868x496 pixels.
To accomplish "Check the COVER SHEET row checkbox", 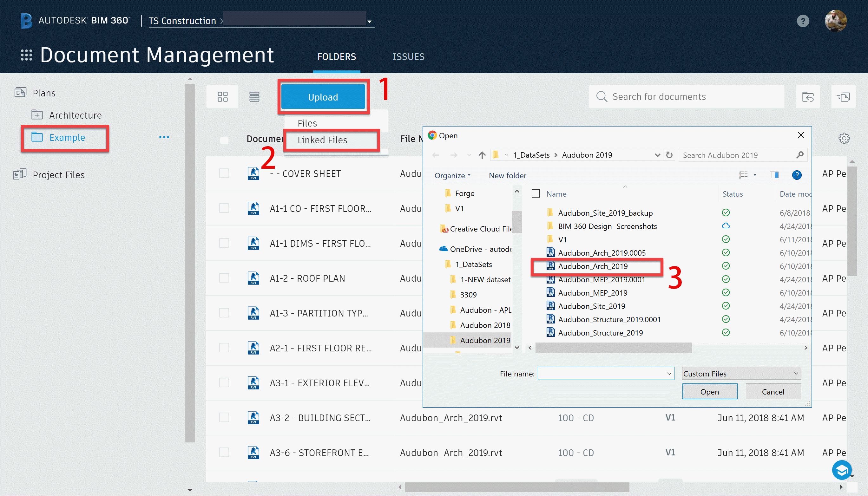I will click(224, 173).
